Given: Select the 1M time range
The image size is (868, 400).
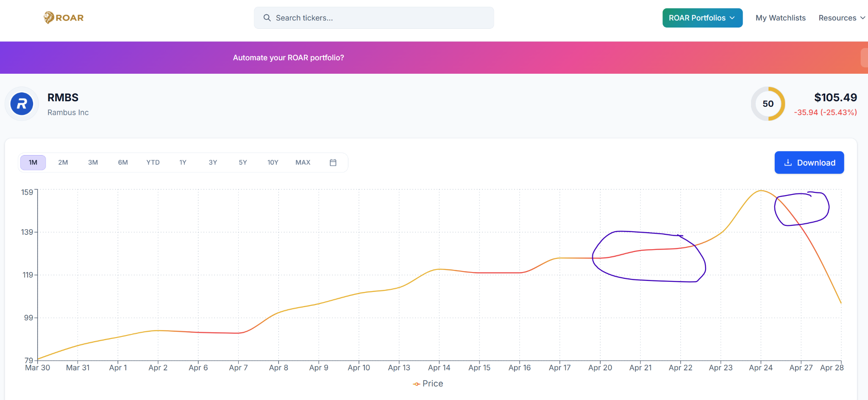Looking at the screenshot, I should click(33, 163).
